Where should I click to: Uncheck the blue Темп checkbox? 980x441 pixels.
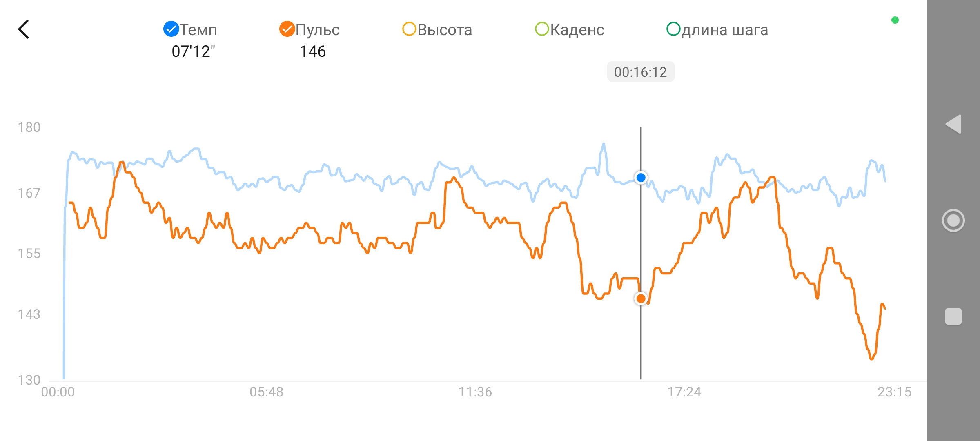point(171,29)
